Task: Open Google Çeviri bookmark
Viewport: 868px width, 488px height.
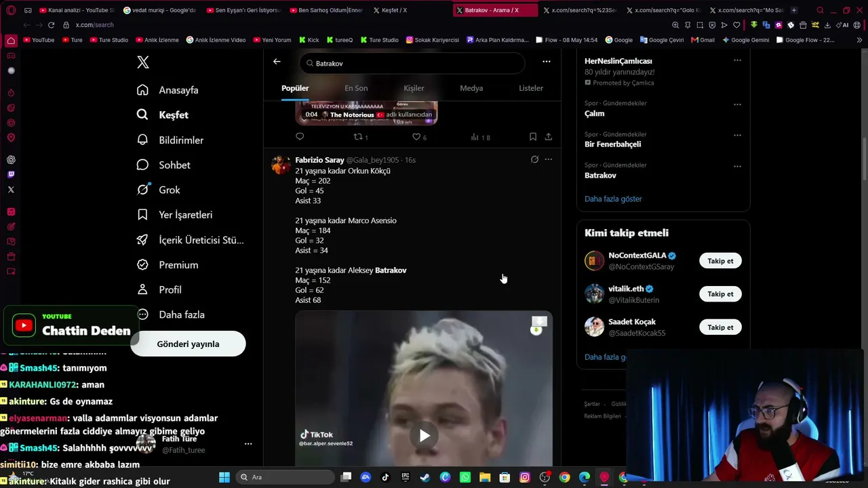Action: pos(661,40)
